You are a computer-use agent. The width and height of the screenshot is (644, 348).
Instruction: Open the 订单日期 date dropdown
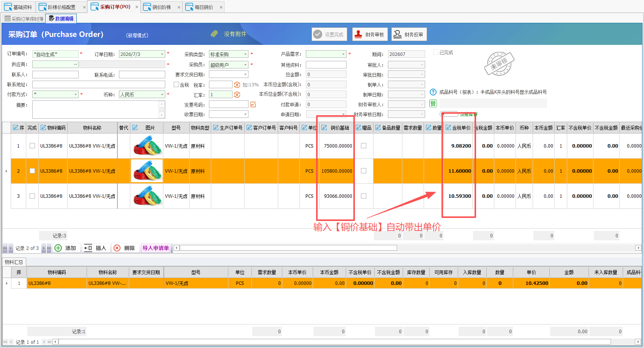pyautogui.click(x=162, y=54)
